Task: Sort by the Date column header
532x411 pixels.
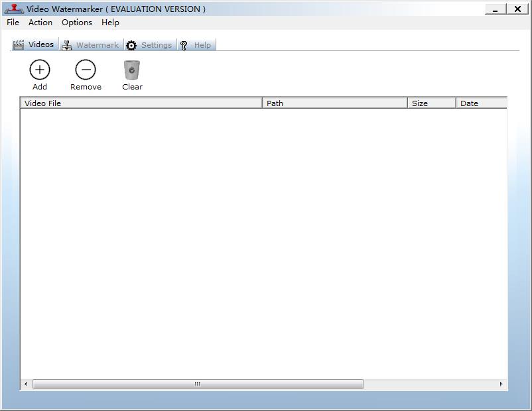Action: [x=482, y=103]
